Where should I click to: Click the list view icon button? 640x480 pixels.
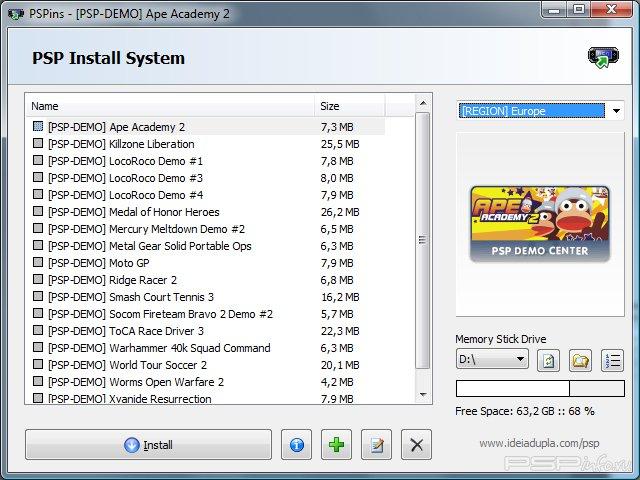coord(612,360)
